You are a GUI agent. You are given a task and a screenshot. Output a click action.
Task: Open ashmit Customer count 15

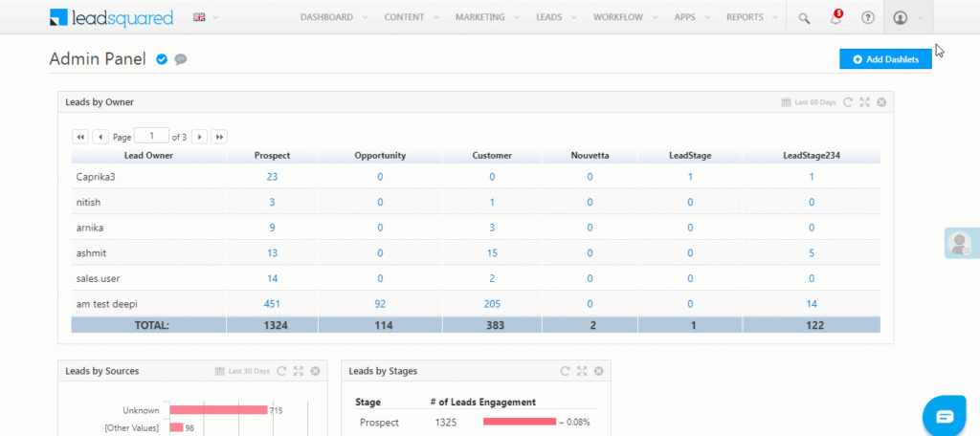coord(492,253)
